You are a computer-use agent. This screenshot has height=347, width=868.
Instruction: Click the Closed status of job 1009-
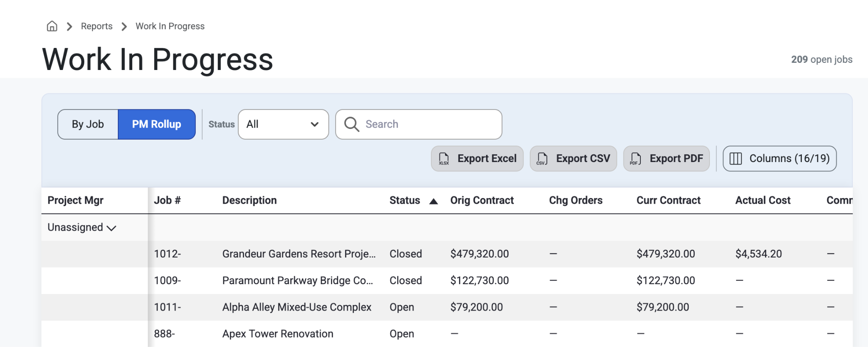406,280
